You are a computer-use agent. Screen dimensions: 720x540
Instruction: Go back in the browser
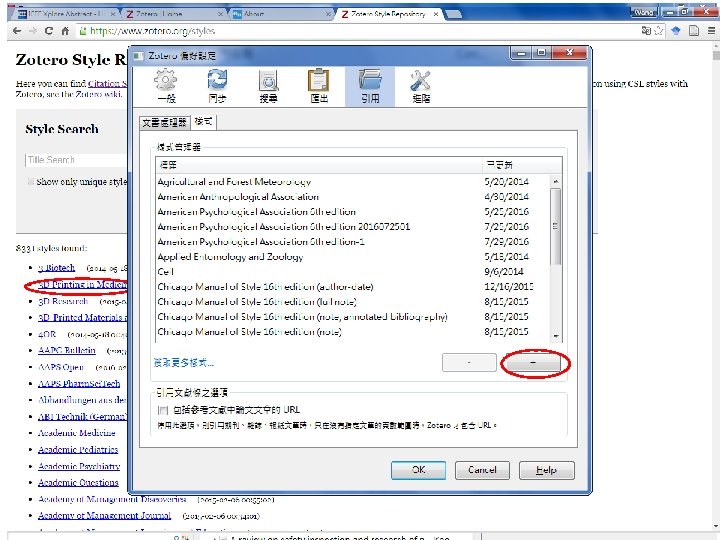pyautogui.click(x=17, y=31)
